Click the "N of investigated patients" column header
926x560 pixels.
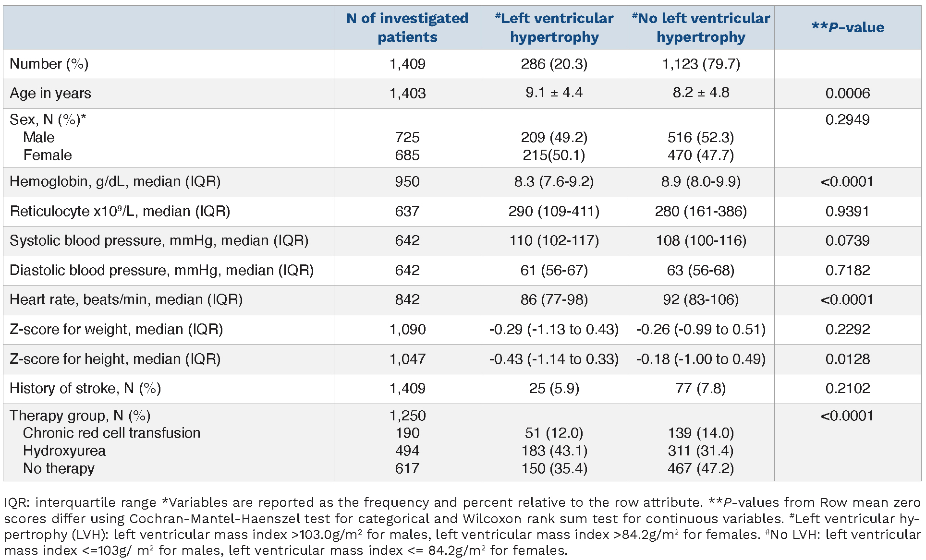(407, 27)
